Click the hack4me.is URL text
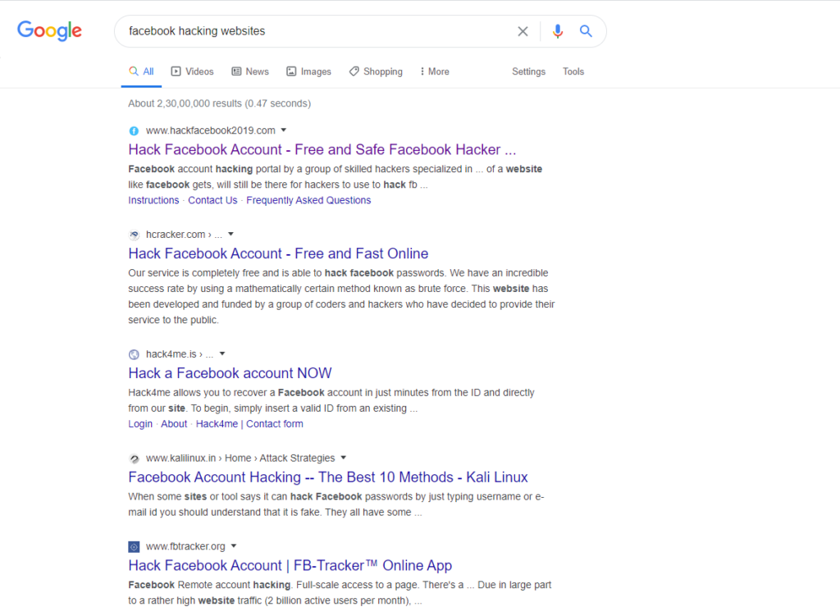Image resolution: width=840 pixels, height=616 pixels. [x=171, y=354]
